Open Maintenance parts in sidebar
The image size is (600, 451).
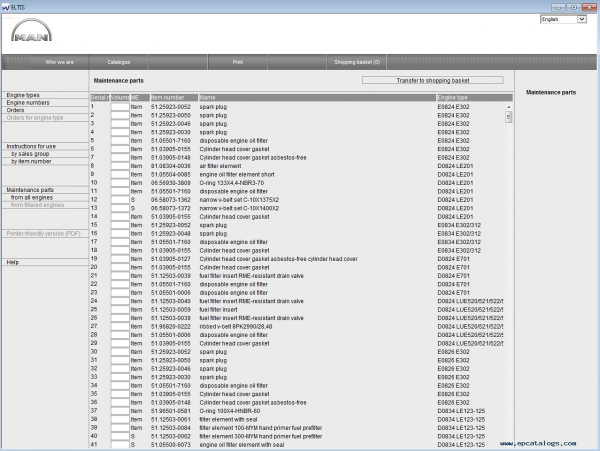30,190
